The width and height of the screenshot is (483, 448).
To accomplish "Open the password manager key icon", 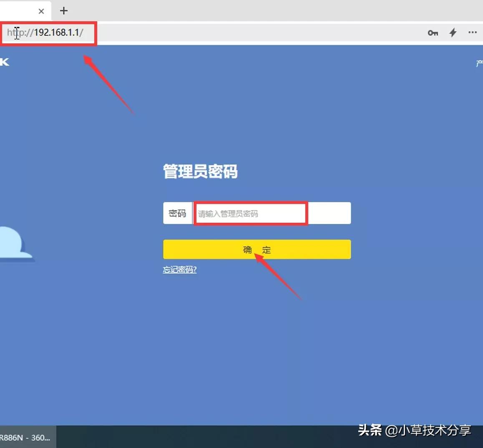I will click(433, 33).
